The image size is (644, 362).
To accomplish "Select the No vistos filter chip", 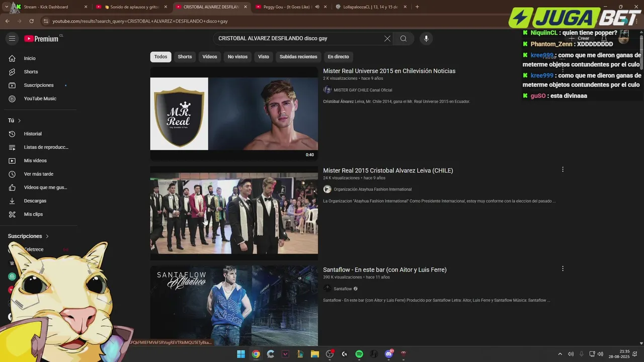I will coord(237,57).
